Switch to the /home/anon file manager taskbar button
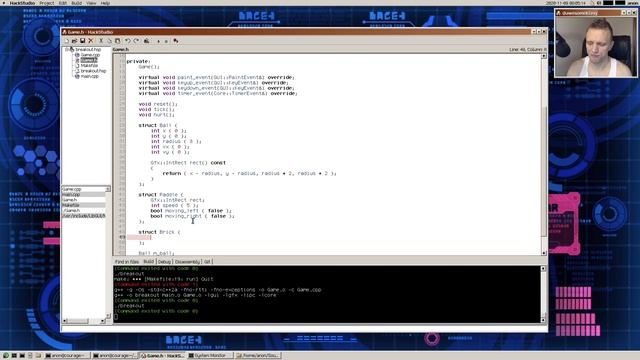The image size is (640, 360). pos(258,356)
